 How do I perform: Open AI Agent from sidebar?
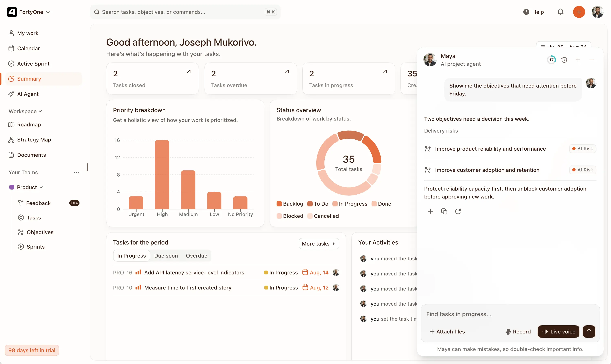coord(44,94)
